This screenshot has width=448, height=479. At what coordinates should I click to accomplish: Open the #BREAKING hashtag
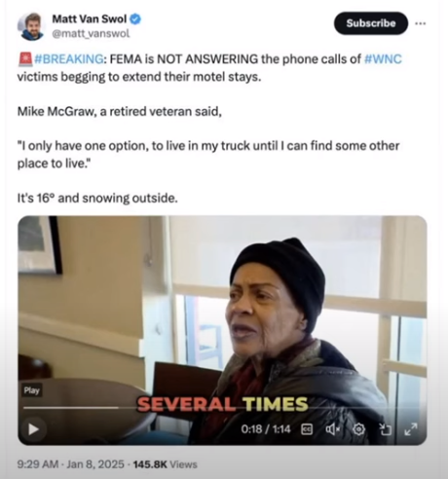68,59
